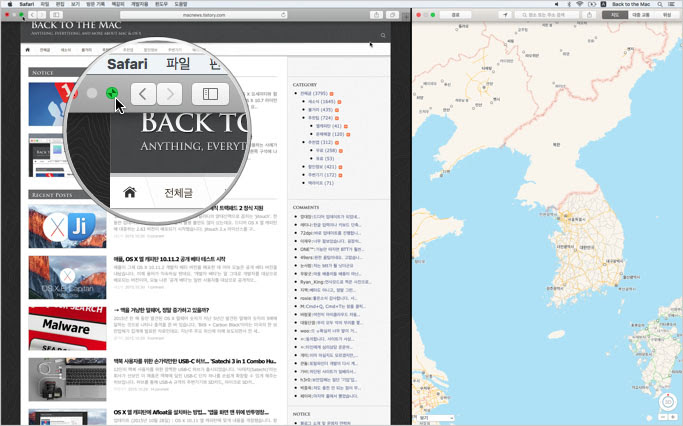The height and width of the screenshot is (426, 683).
Task: Open the category link showing (3795)
Action: coord(314,93)
